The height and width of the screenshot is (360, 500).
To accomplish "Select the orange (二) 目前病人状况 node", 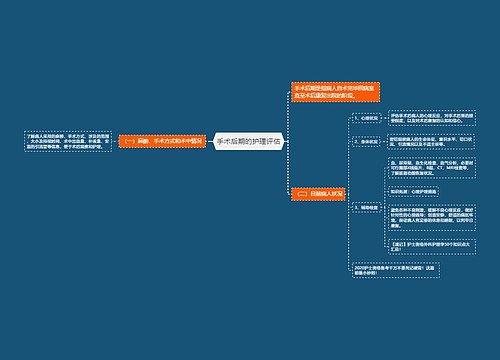I will 318,194.
